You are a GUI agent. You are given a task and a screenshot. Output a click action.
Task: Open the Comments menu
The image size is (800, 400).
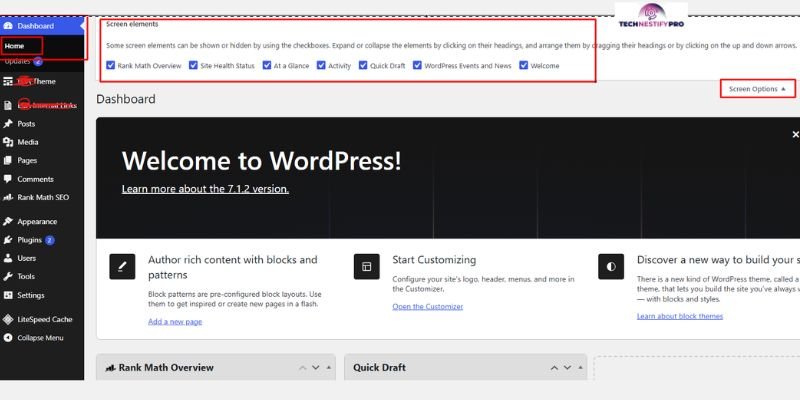click(35, 179)
